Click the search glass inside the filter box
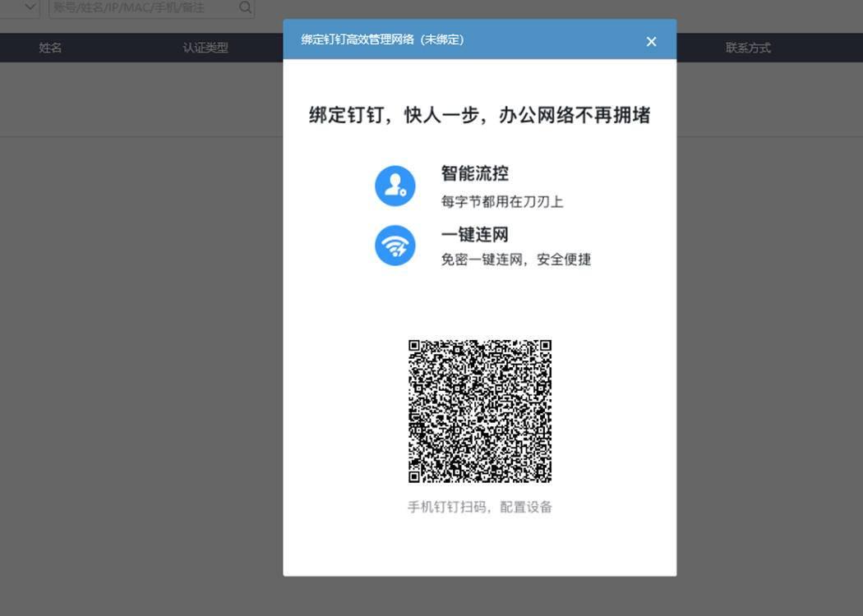 (243, 7)
